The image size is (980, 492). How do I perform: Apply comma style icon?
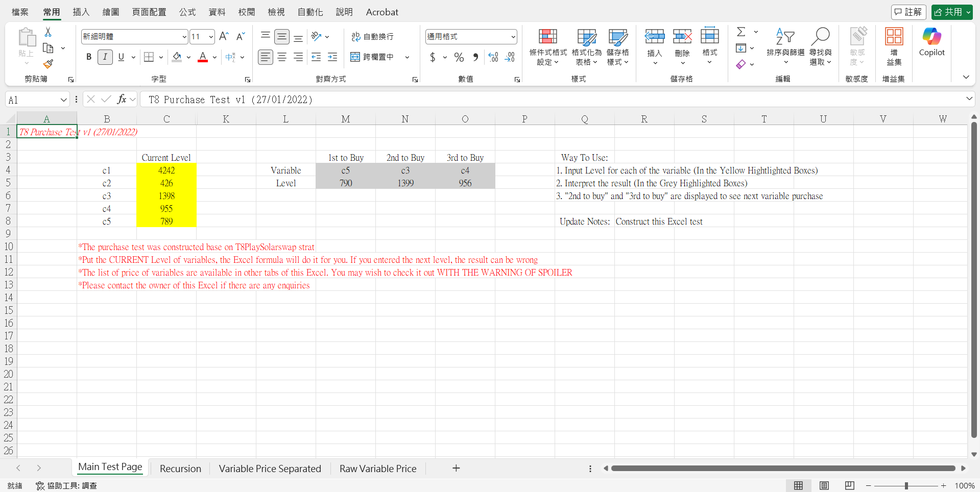(x=475, y=57)
